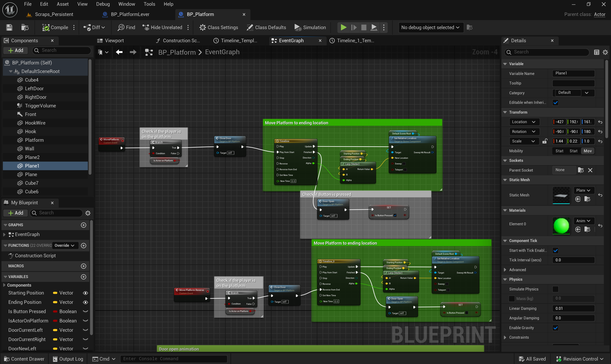The width and height of the screenshot is (611, 364).
Task: Open the Tools menu
Action: click(149, 4)
